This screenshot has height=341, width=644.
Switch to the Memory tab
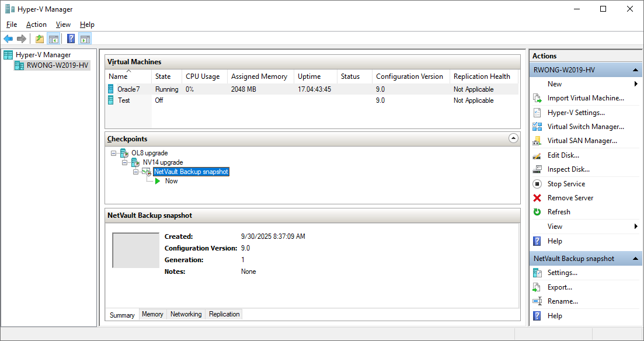coord(152,314)
